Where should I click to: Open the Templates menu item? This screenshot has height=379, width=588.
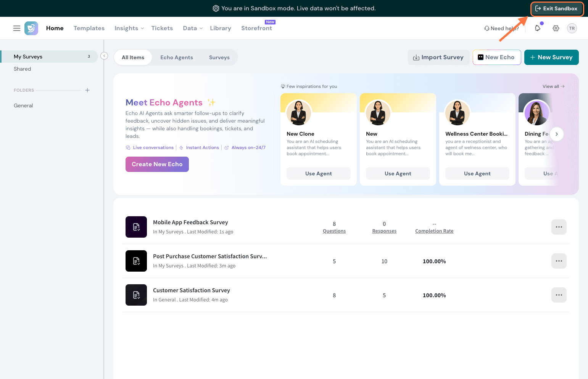click(x=89, y=28)
